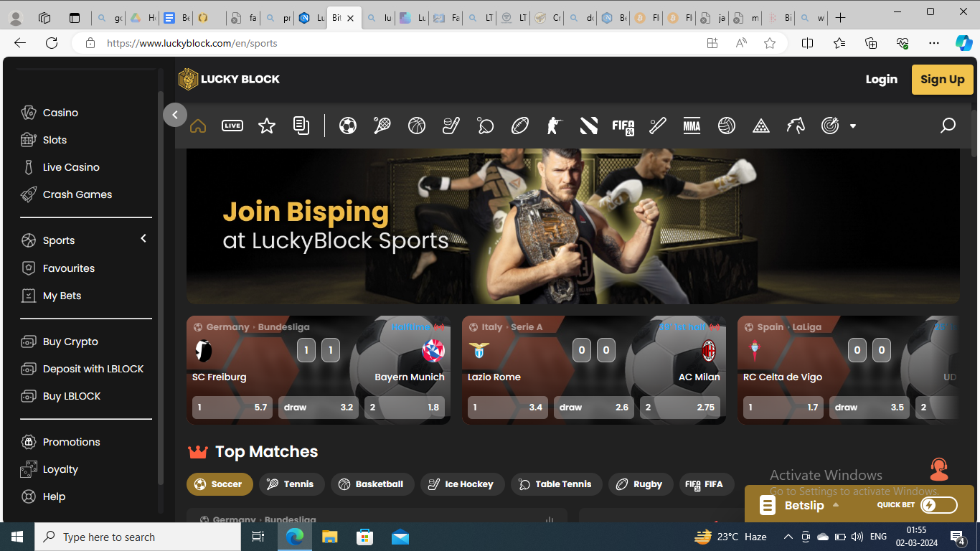
Task: Collapse sidebar with round arrow button
Action: click(175, 115)
